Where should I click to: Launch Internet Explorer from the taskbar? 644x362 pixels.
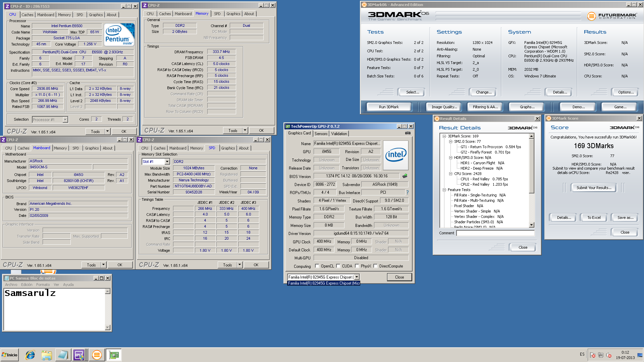(x=30, y=355)
